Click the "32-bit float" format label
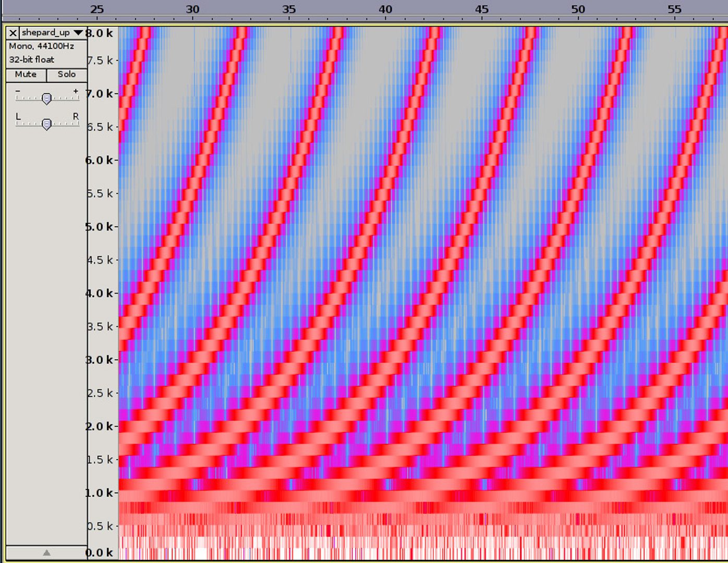The width and height of the screenshot is (728, 563). coord(31,59)
